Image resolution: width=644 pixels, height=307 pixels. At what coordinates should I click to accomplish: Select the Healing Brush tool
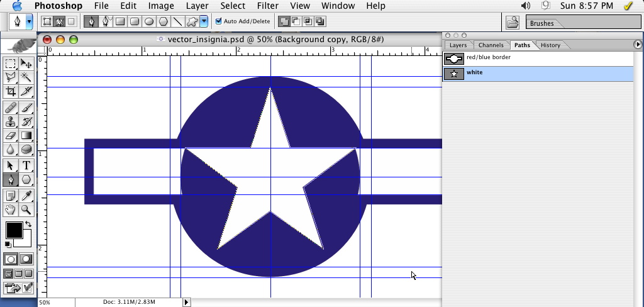coord(11,108)
